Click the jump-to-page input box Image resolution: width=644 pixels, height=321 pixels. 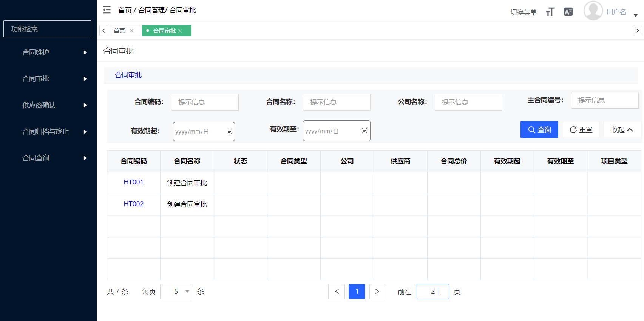pyautogui.click(x=433, y=292)
